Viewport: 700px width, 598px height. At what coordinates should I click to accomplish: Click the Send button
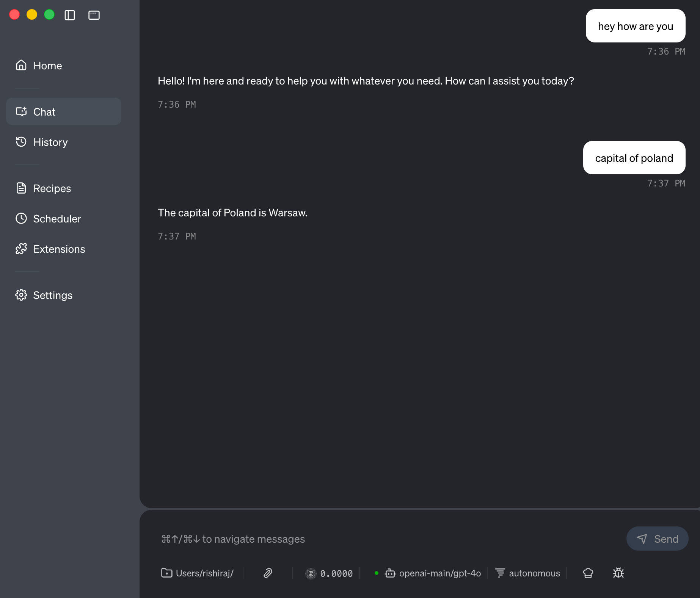click(x=657, y=539)
